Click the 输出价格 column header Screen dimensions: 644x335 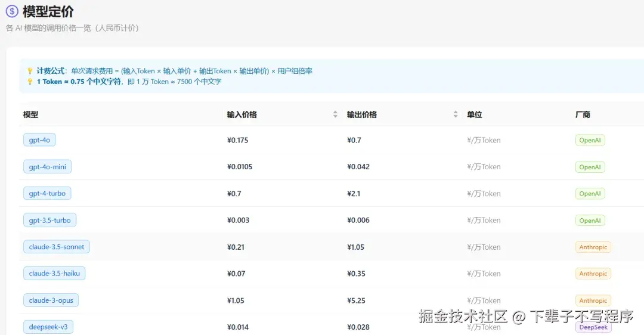[362, 114]
